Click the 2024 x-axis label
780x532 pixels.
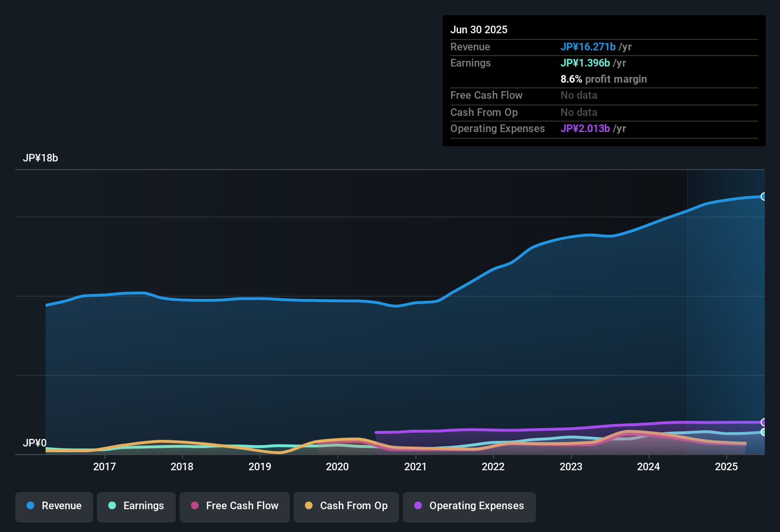pyautogui.click(x=648, y=466)
